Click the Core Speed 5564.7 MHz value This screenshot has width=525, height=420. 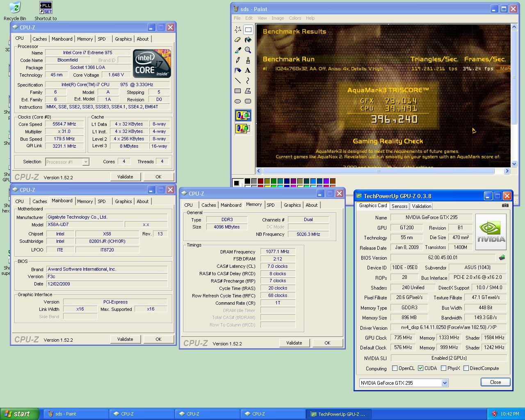[64, 124]
